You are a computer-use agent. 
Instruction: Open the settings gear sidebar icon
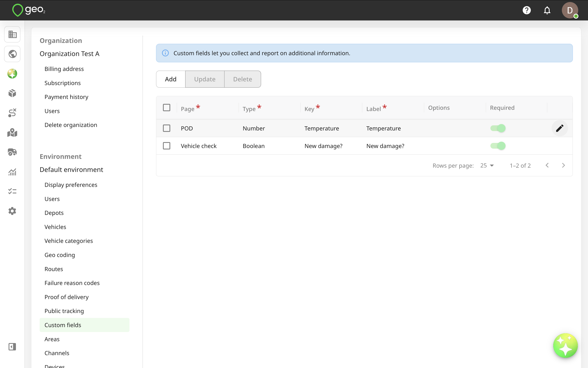[x=12, y=211]
